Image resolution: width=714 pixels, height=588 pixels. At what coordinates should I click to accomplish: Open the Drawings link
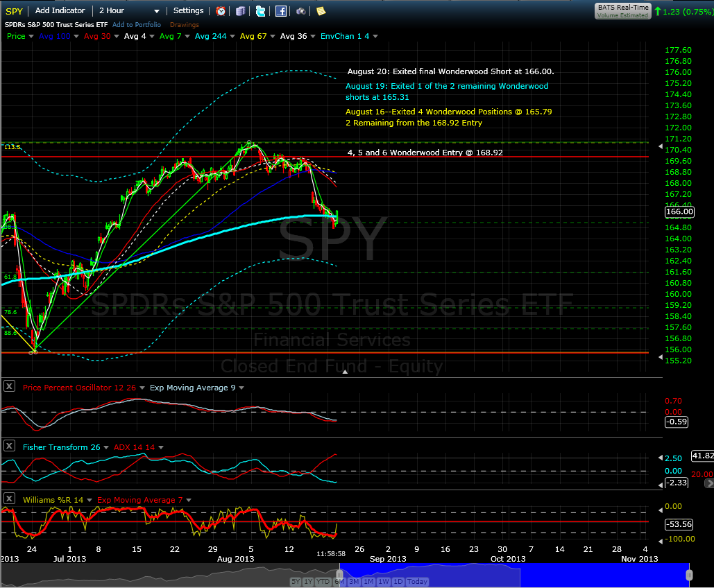tap(185, 24)
